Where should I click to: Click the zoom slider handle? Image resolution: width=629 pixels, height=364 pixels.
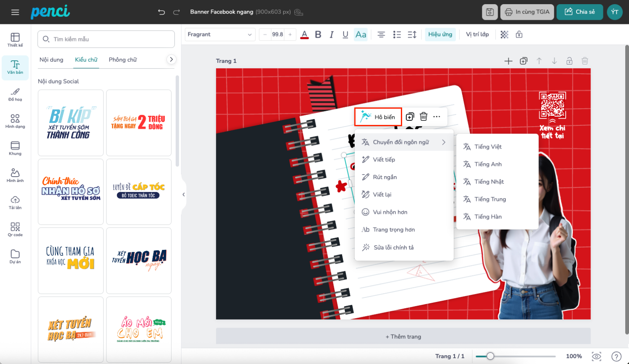pyautogui.click(x=490, y=356)
